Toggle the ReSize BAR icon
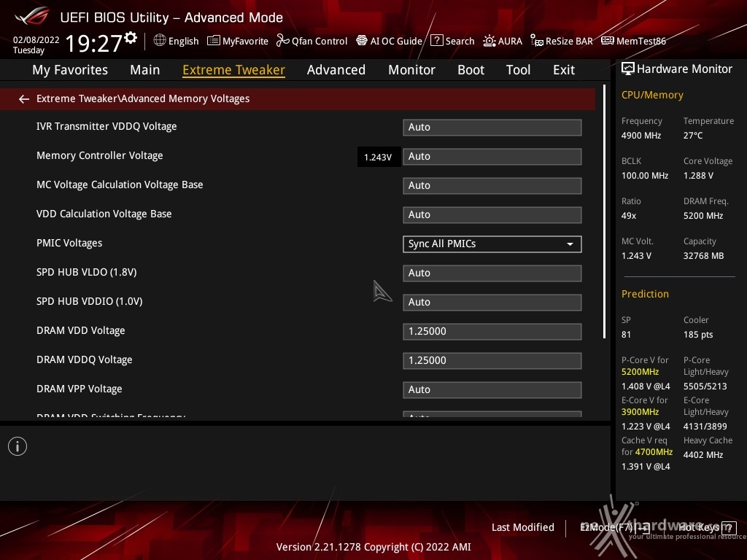Screen dimensions: 747x560 [537, 41]
